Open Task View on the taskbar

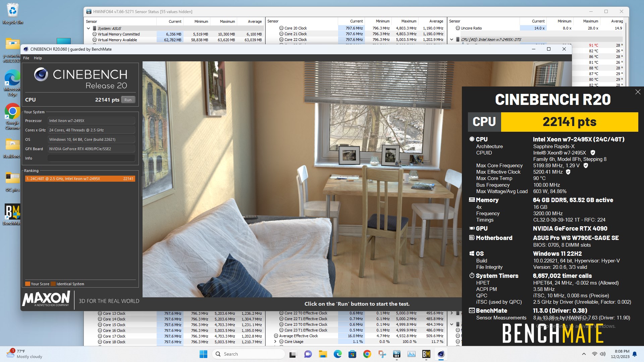tap(293, 354)
